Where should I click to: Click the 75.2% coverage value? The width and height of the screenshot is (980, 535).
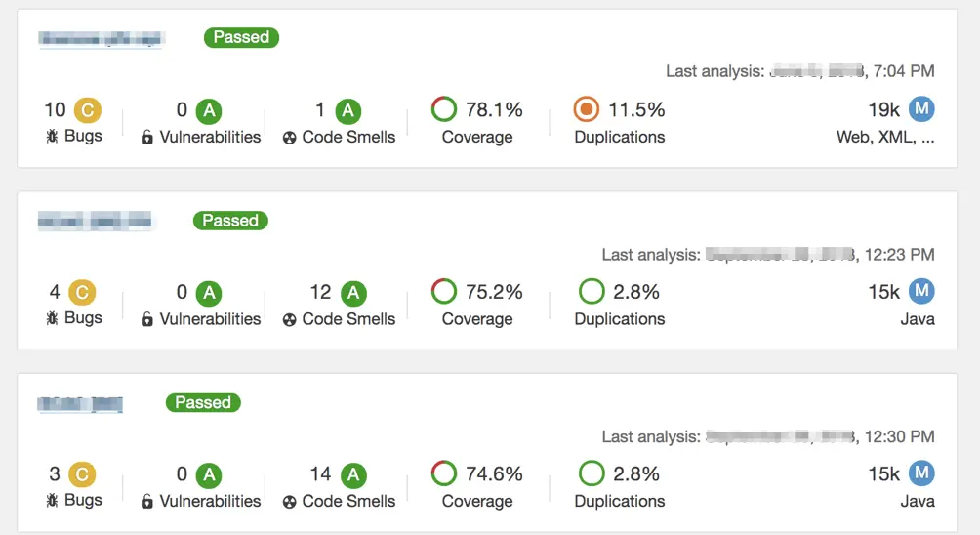click(x=495, y=292)
